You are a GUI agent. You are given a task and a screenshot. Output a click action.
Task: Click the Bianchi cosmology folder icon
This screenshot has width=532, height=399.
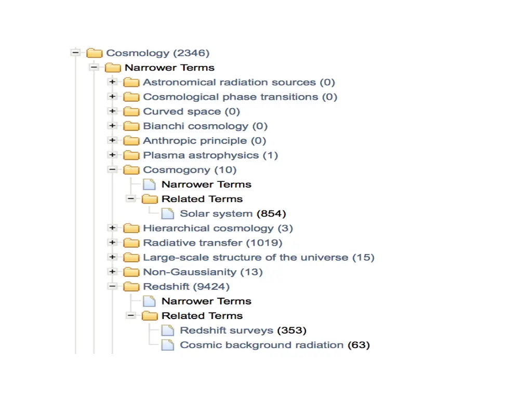point(131,126)
